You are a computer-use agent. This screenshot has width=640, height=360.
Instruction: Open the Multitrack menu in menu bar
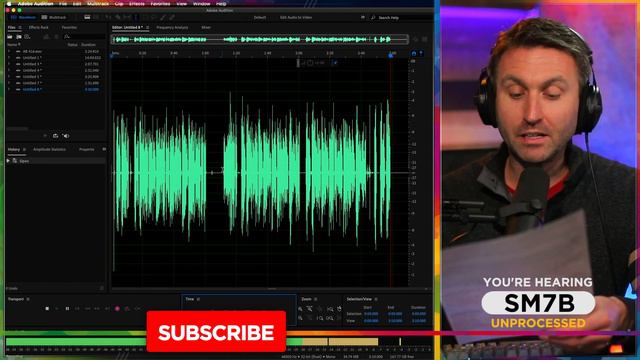pos(98,4)
